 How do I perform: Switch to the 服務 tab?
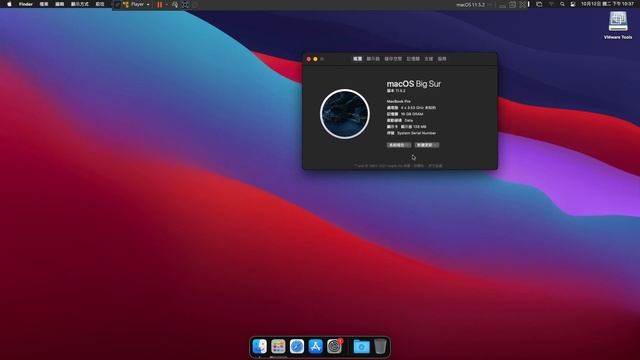[442, 59]
